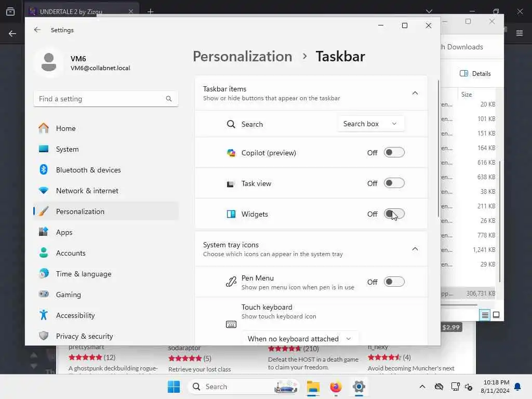
Task: Click the Gaming controller icon
Action: (x=44, y=294)
